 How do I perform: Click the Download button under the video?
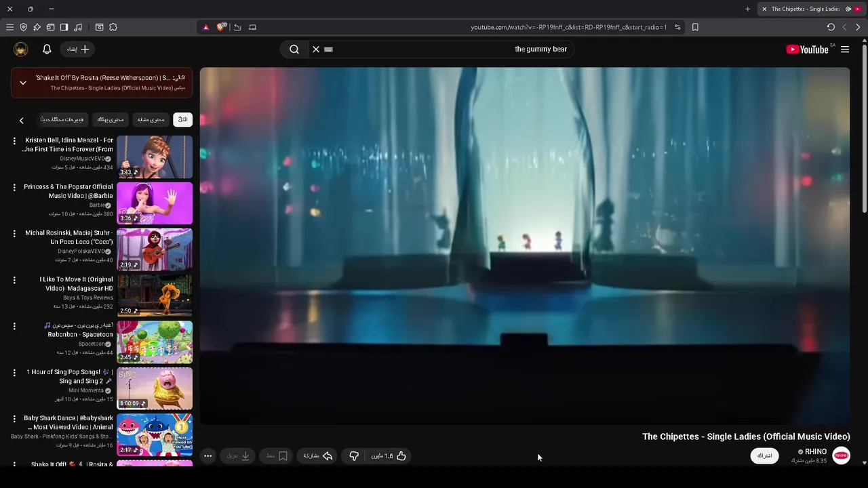tap(238, 456)
